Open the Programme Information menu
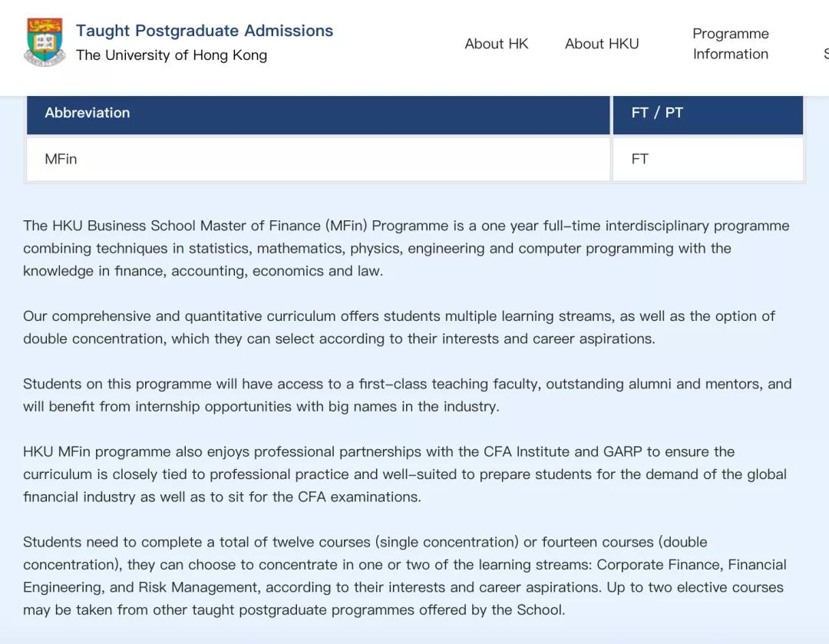This screenshot has width=829, height=644. [x=731, y=44]
